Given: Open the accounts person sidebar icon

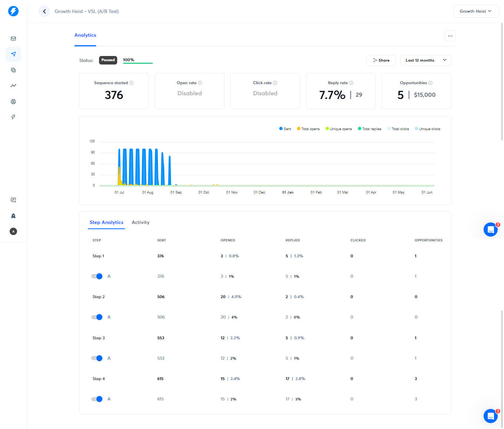Looking at the screenshot, I should [13, 102].
